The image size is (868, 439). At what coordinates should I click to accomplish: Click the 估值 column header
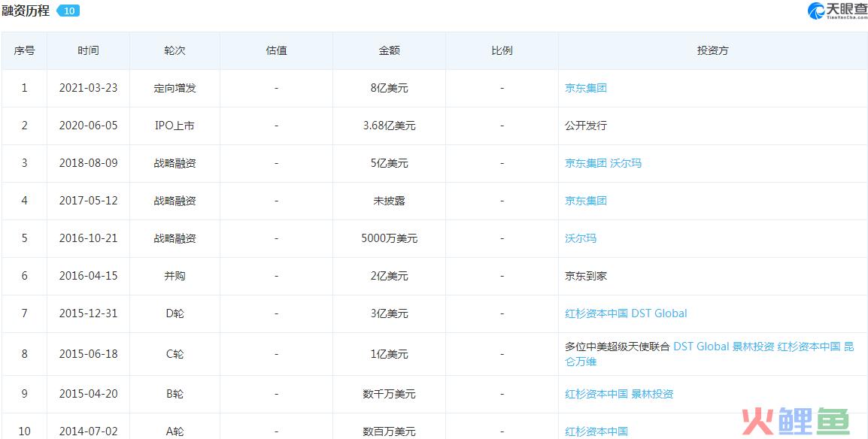point(276,50)
